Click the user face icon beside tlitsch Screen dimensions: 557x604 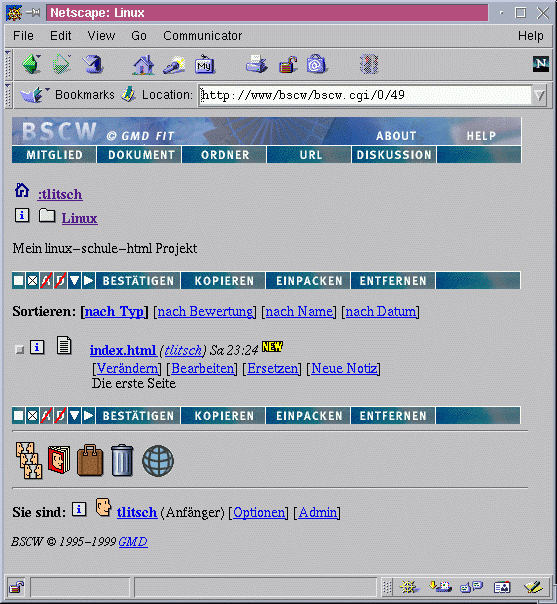pyautogui.click(x=103, y=507)
